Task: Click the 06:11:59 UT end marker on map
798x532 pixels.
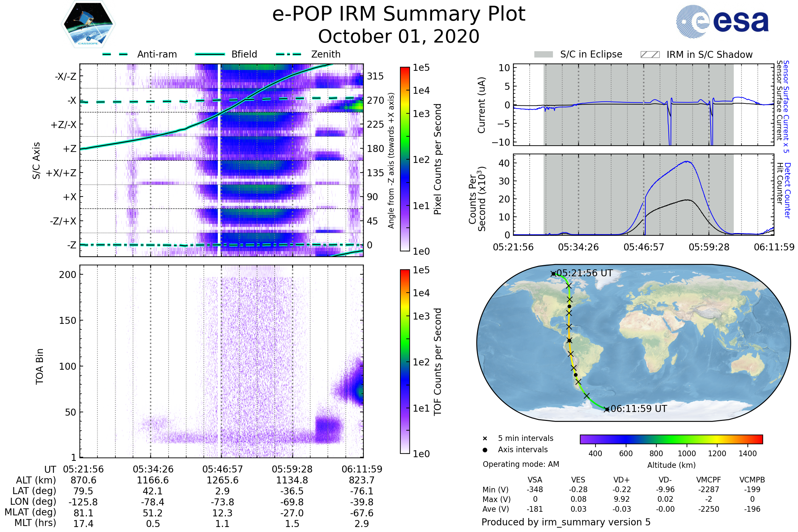Action: [607, 410]
